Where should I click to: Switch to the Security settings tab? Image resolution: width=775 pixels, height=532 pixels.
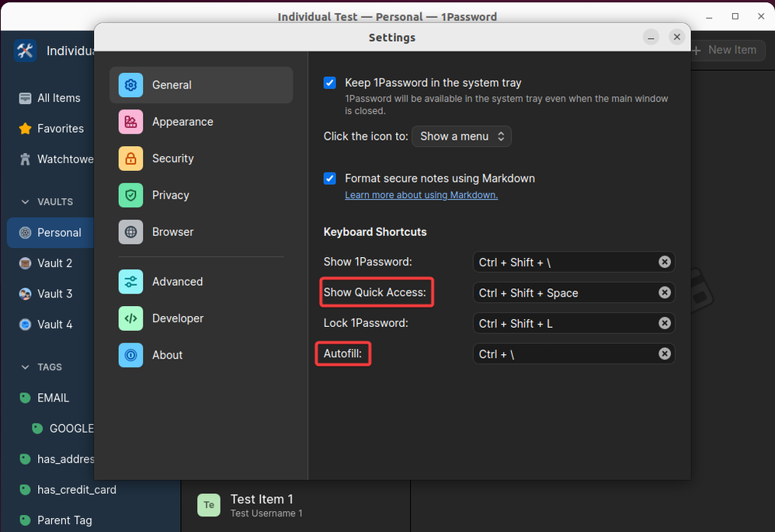tap(201, 158)
